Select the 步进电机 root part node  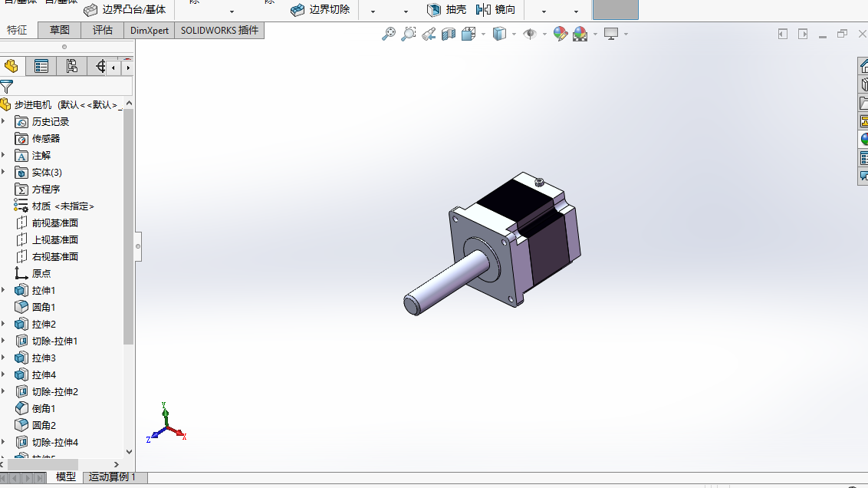61,104
